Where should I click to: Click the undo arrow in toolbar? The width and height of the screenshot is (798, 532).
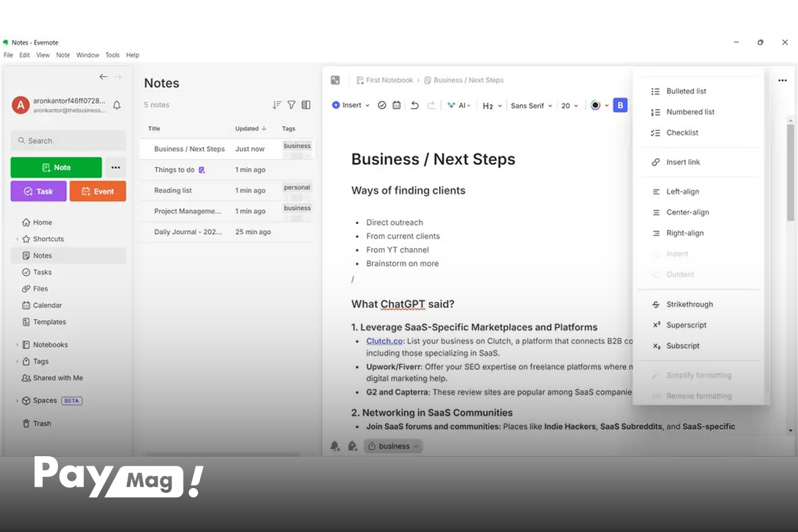(x=415, y=105)
